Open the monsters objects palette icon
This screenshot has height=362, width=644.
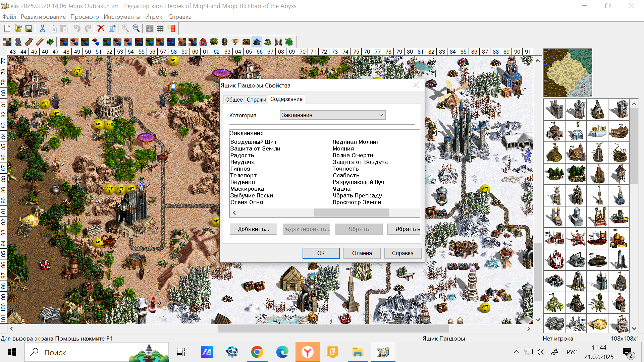coord(214,42)
